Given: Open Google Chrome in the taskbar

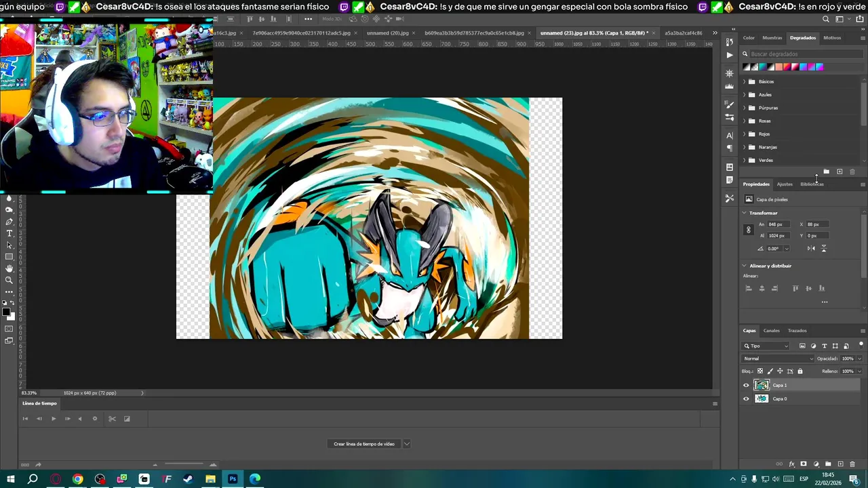Looking at the screenshot, I should click(78, 479).
